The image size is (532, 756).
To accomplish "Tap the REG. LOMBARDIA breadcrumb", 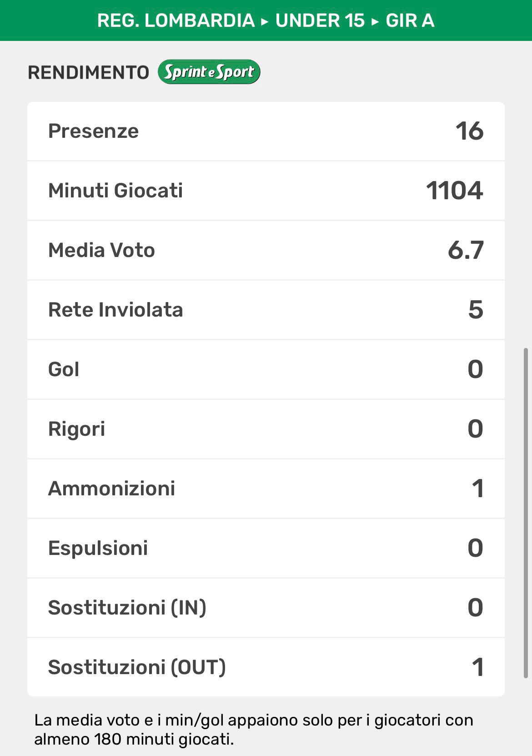I will (x=176, y=20).
